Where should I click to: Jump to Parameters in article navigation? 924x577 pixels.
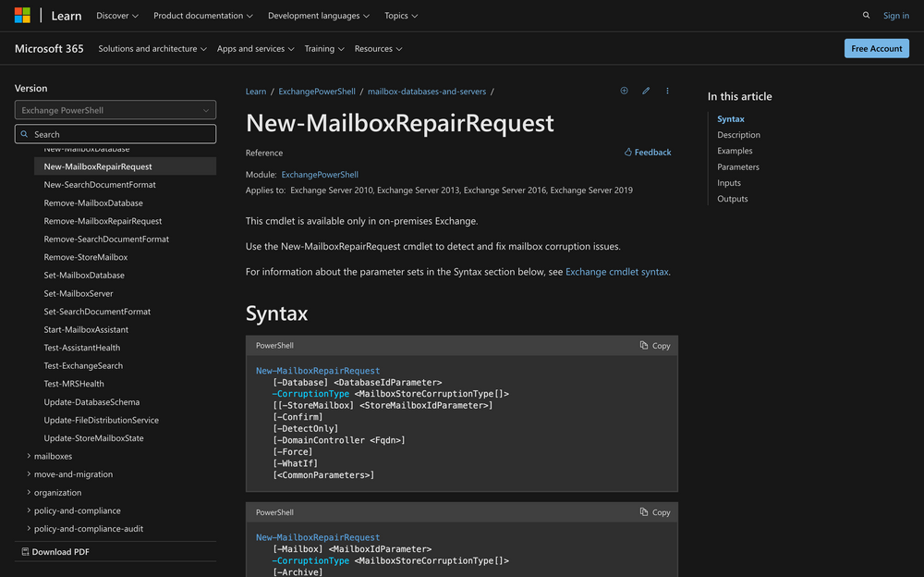point(738,167)
